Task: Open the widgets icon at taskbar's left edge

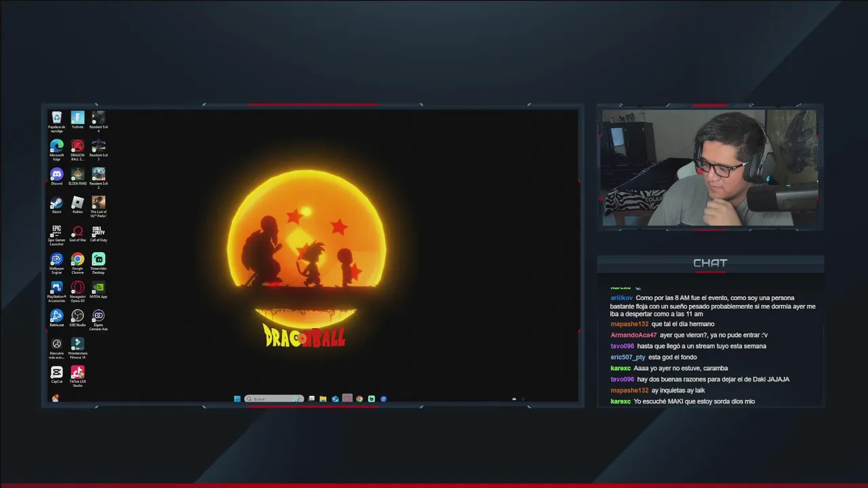Action: click(55, 399)
